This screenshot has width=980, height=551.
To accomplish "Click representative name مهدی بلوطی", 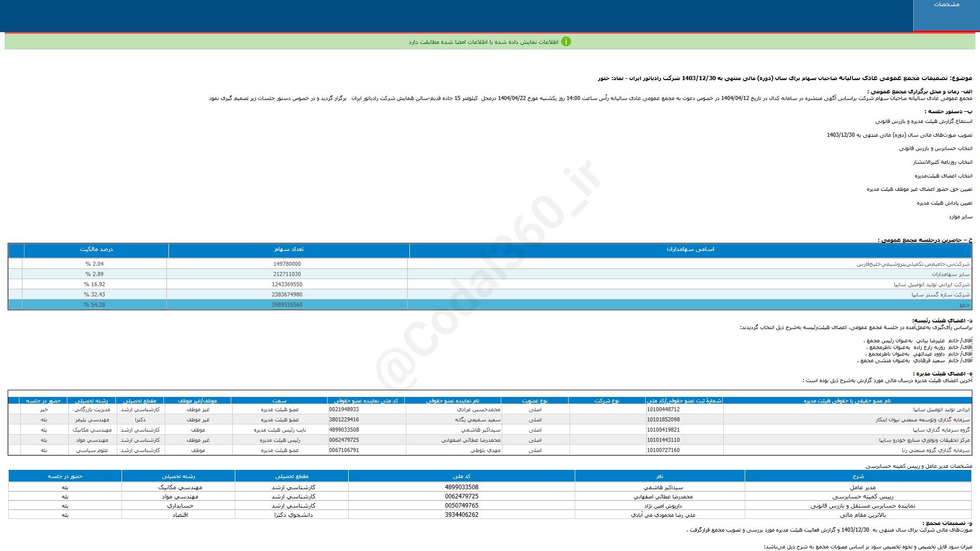I will [x=485, y=450].
